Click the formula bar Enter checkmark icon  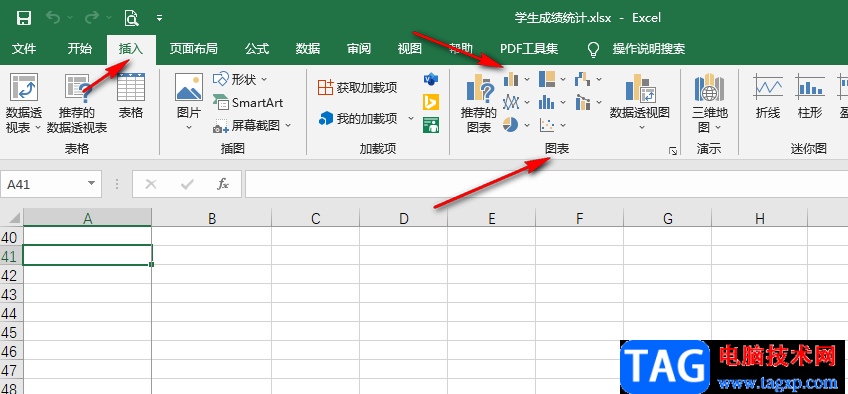[187, 185]
